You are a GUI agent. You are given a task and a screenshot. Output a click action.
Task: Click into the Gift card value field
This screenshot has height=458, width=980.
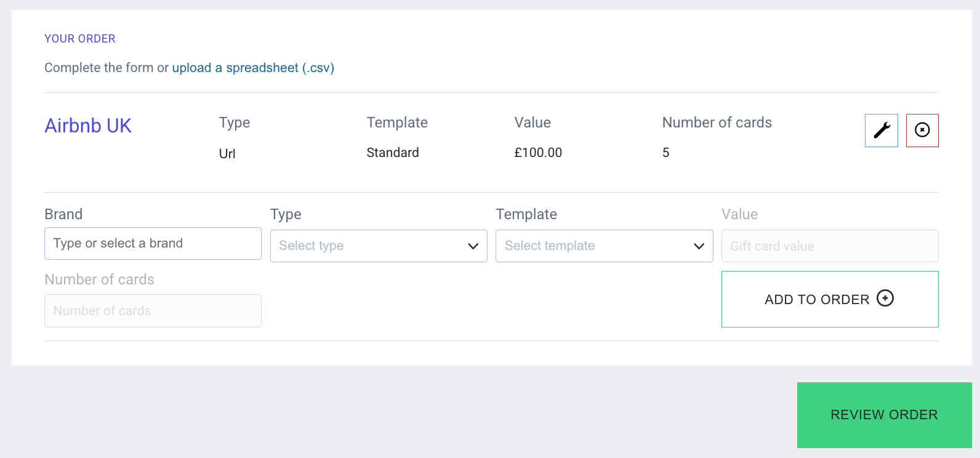pyautogui.click(x=829, y=246)
